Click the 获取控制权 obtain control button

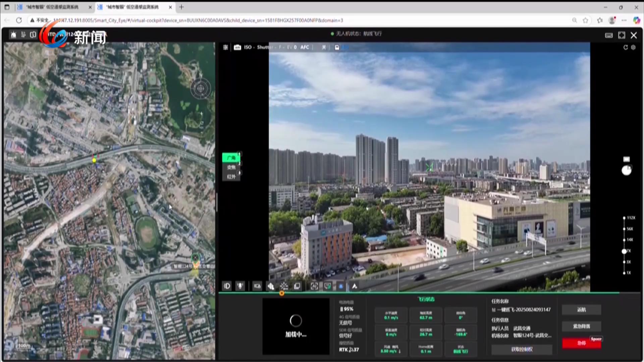522,349
